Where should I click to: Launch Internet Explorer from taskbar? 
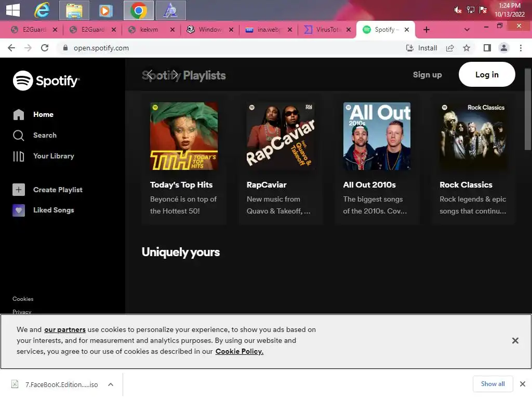42,10
